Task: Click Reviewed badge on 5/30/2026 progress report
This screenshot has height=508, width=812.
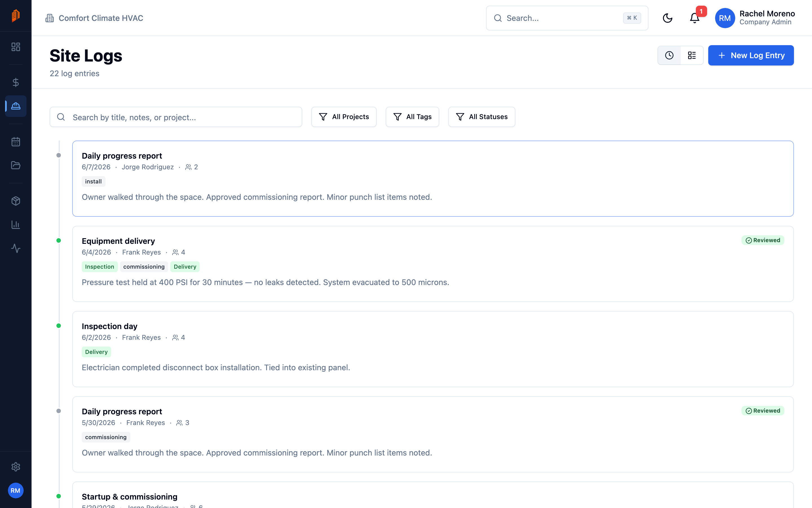Action: tap(763, 411)
